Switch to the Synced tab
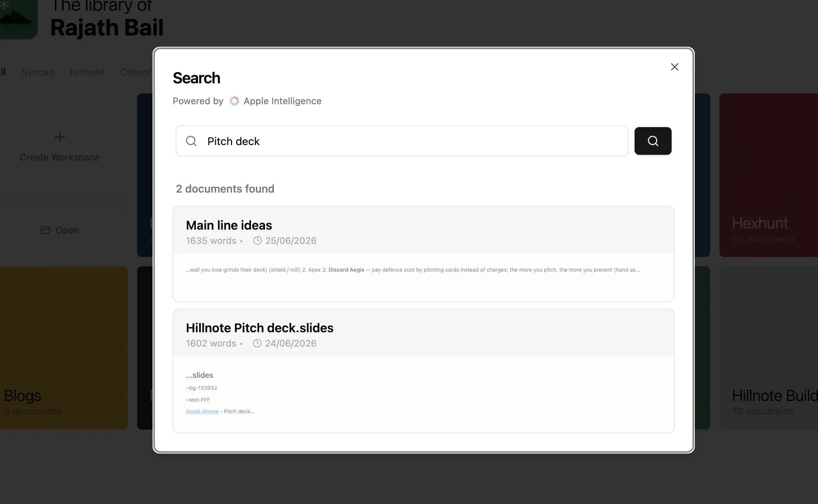Viewport: 818px width, 504px height. click(38, 72)
